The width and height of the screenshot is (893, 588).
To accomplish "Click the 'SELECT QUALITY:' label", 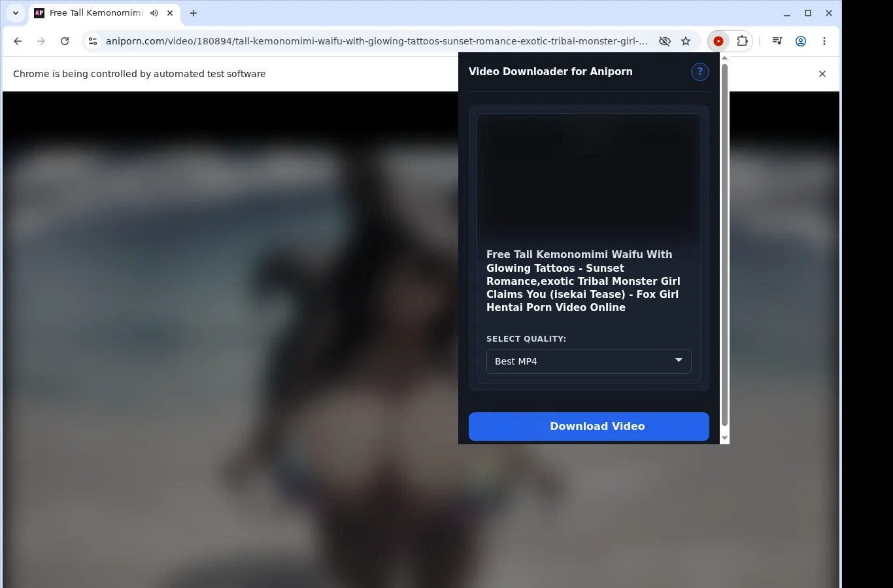I will 526,339.
